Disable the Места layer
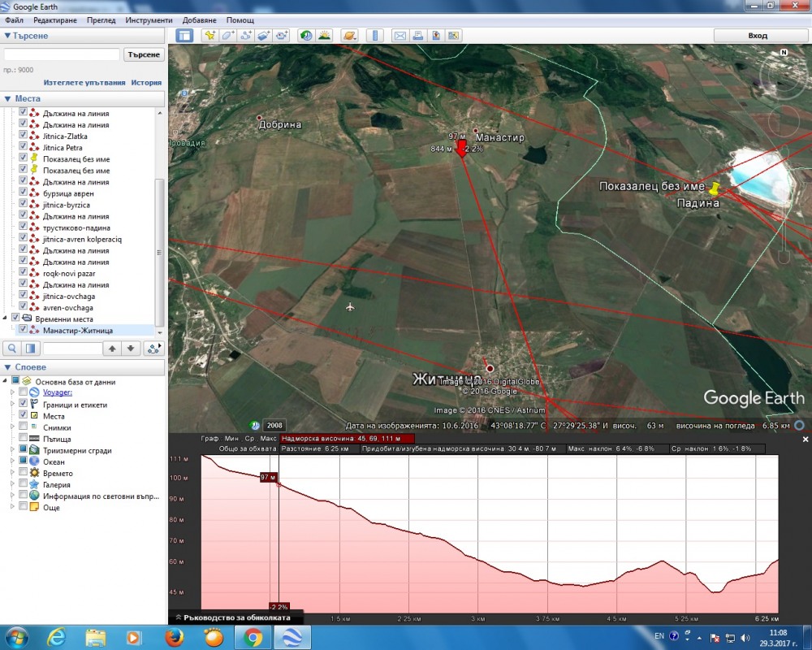This screenshot has height=650, width=812. (22, 416)
